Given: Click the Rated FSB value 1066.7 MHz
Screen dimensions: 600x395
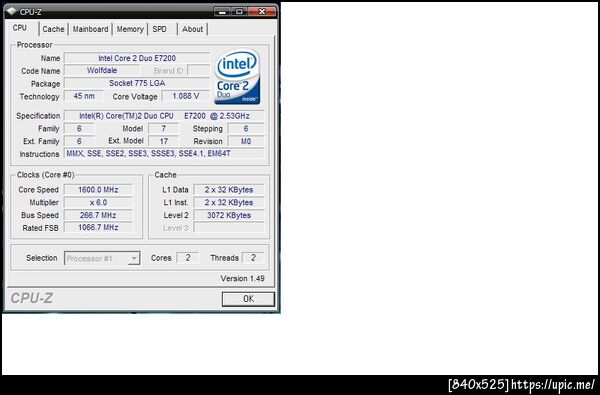Looking at the screenshot, I should coord(98,228).
